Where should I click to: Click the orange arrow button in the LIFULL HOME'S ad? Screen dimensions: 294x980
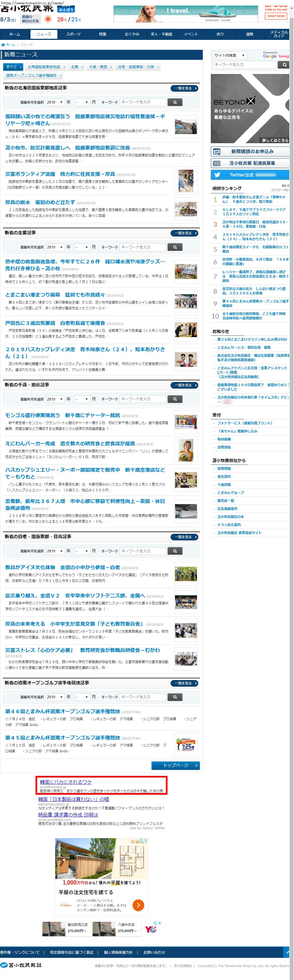click(x=138, y=905)
